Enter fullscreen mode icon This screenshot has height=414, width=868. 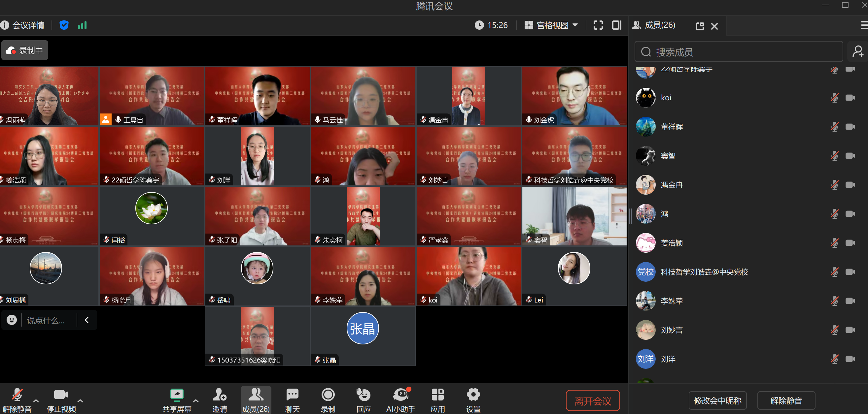pos(598,25)
